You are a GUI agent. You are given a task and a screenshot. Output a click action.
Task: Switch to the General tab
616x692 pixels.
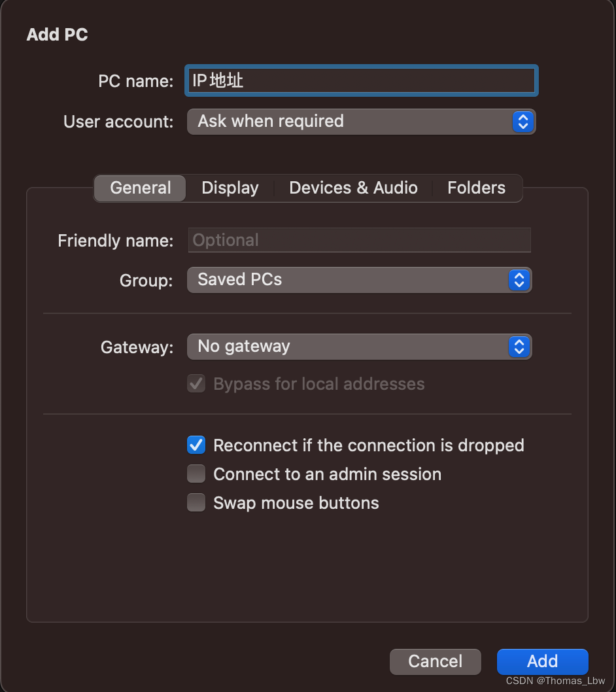pyautogui.click(x=141, y=188)
